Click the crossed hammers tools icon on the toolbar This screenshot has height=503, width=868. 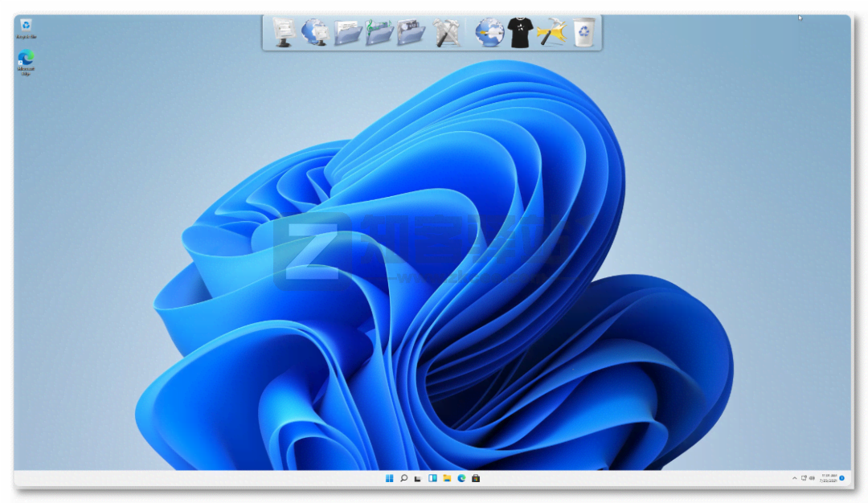pos(446,32)
